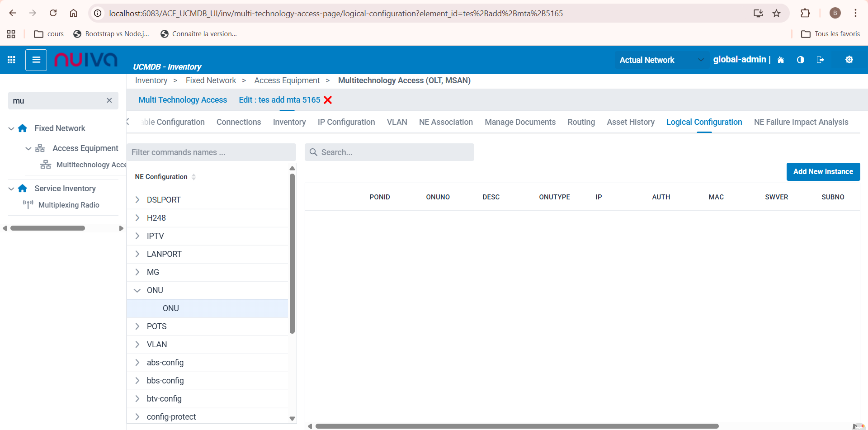Screen dimensions: 868x430
Task: Open the Actual Network dropdown
Action: click(660, 60)
